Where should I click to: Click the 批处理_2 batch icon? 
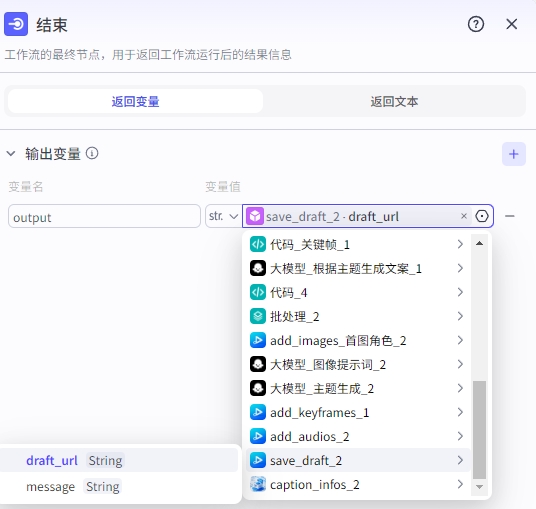257,316
